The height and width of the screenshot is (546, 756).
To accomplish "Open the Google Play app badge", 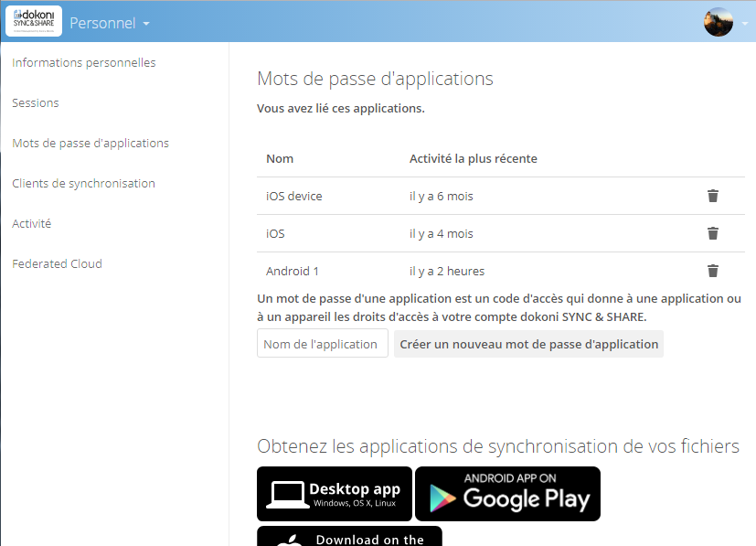I will [x=507, y=494].
